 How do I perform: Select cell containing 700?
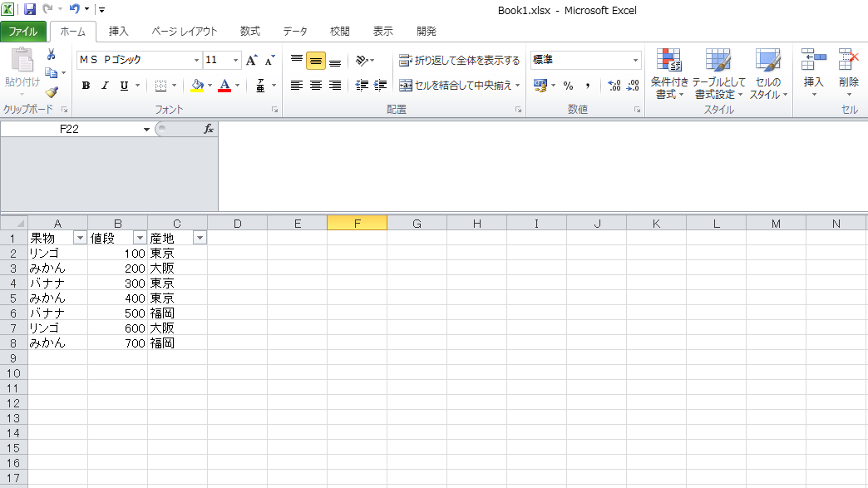pyautogui.click(x=118, y=343)
